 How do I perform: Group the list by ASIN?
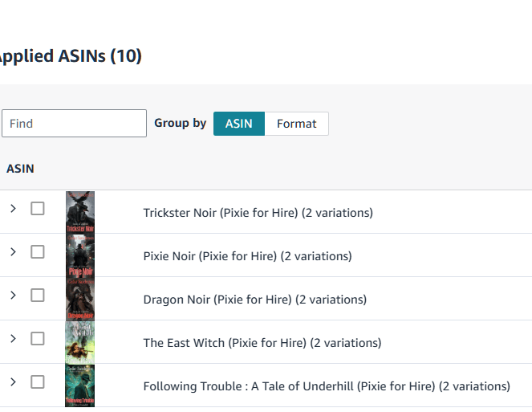click(239, 124)
